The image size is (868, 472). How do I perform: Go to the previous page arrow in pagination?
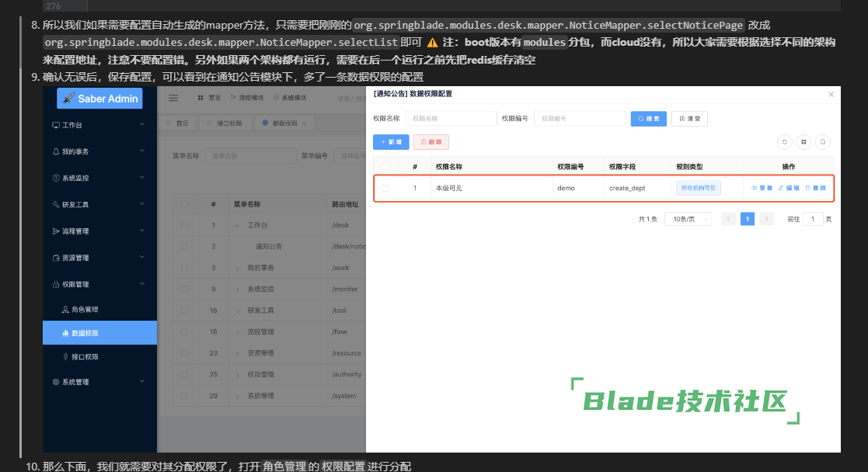click(x=728, y=219)
